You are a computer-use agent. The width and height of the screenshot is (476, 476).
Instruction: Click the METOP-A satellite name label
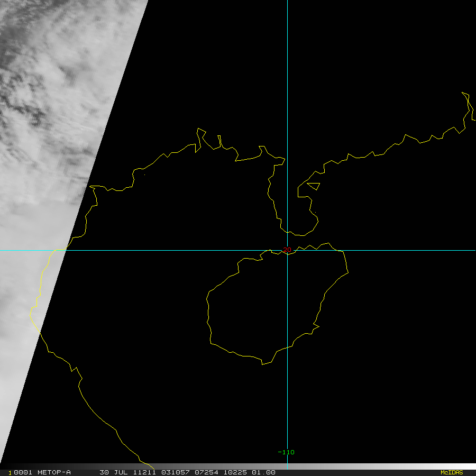(54, 472)
